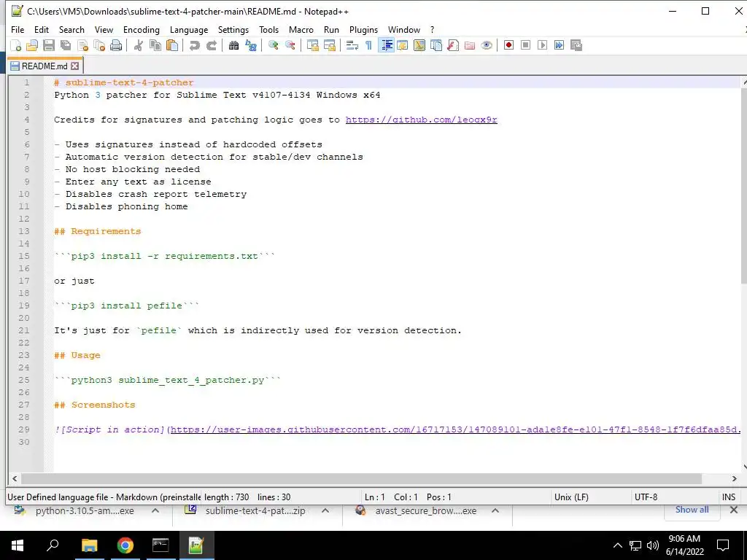Click Show all downloads button

pos(692,510)
